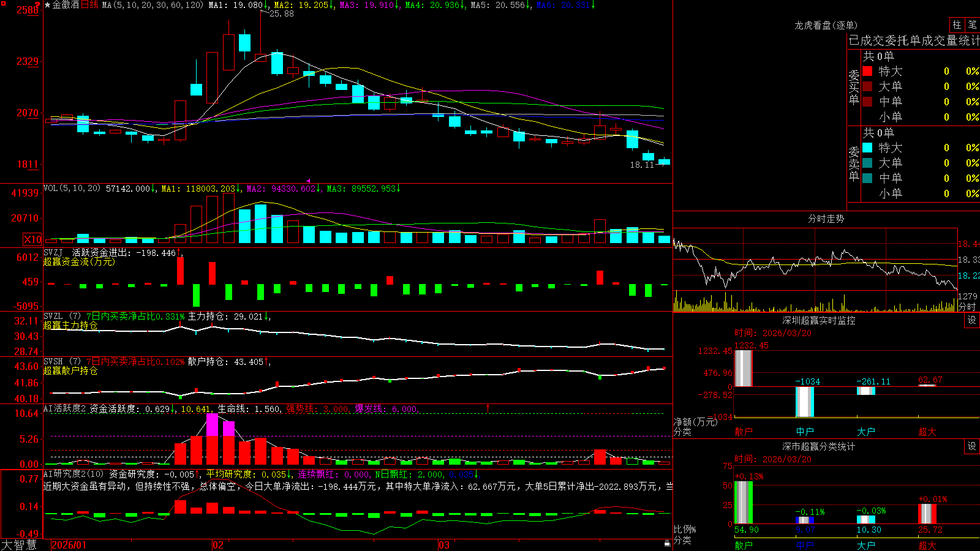Click the MA2: 19.205 value
This screenshot has width=980, height=551.
(x=301, y=5)
